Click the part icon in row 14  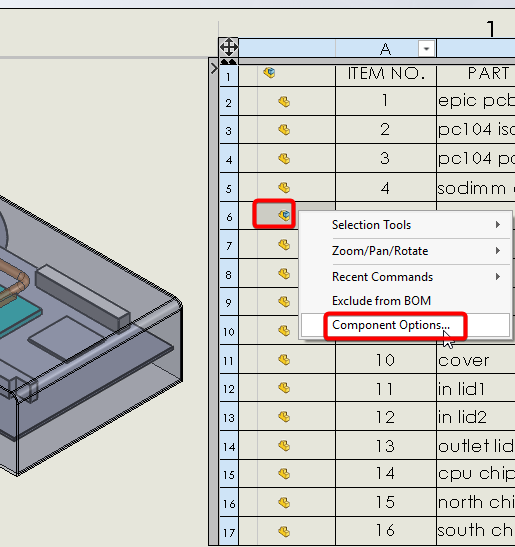pos(284,445)
